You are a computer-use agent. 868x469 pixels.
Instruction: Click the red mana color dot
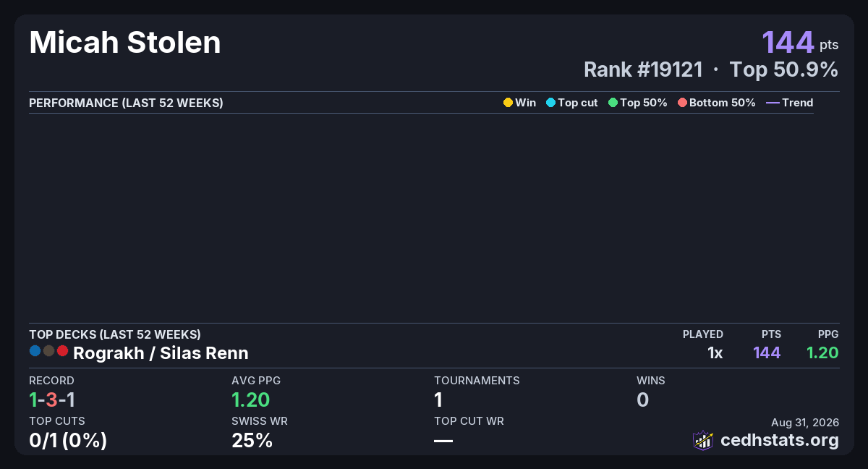click(62, 351)
